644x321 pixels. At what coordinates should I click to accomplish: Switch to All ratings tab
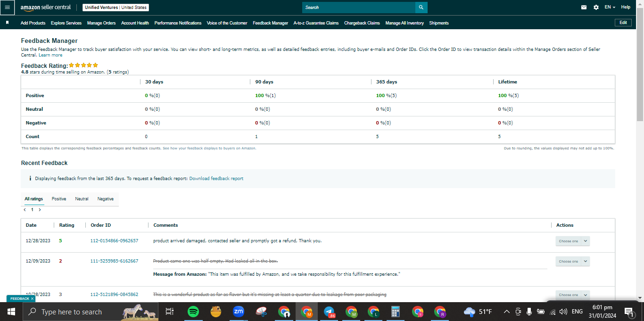pyautogui.click(x=33, y=199)
